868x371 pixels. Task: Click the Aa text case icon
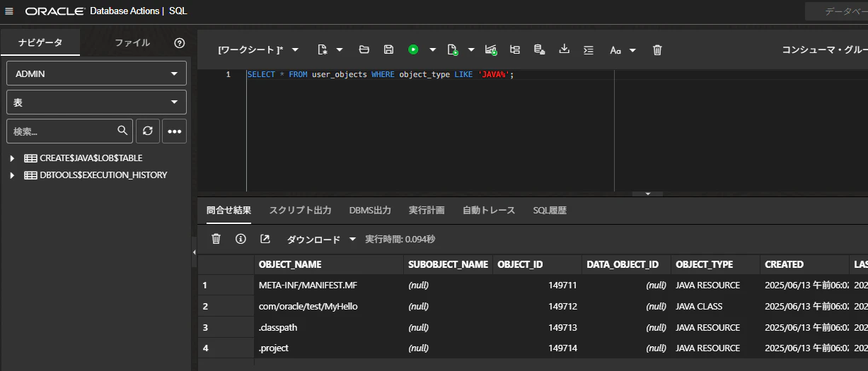615,50
